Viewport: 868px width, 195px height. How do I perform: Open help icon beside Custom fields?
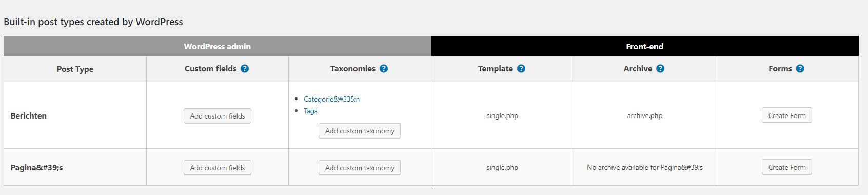(245, 69)
